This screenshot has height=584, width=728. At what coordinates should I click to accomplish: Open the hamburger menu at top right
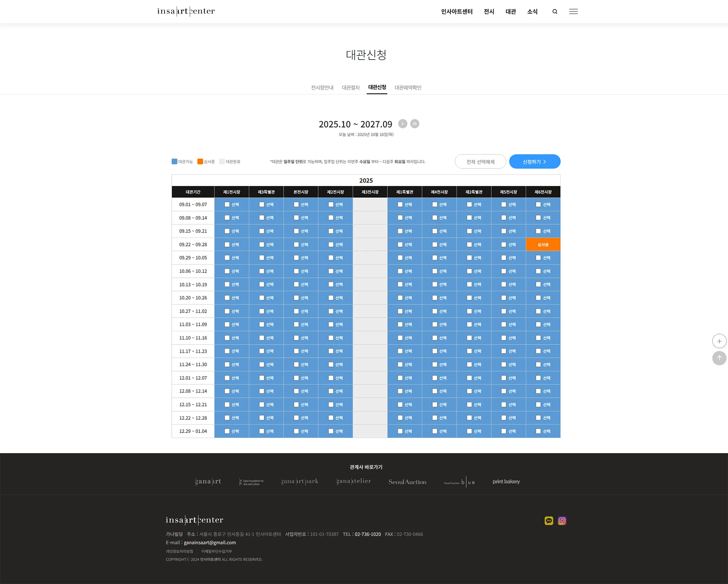coord(573,11)
